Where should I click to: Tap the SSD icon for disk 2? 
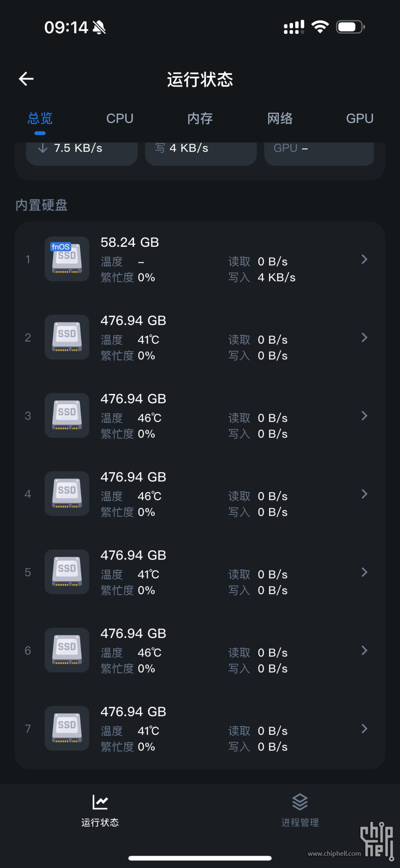coord(67,337)
